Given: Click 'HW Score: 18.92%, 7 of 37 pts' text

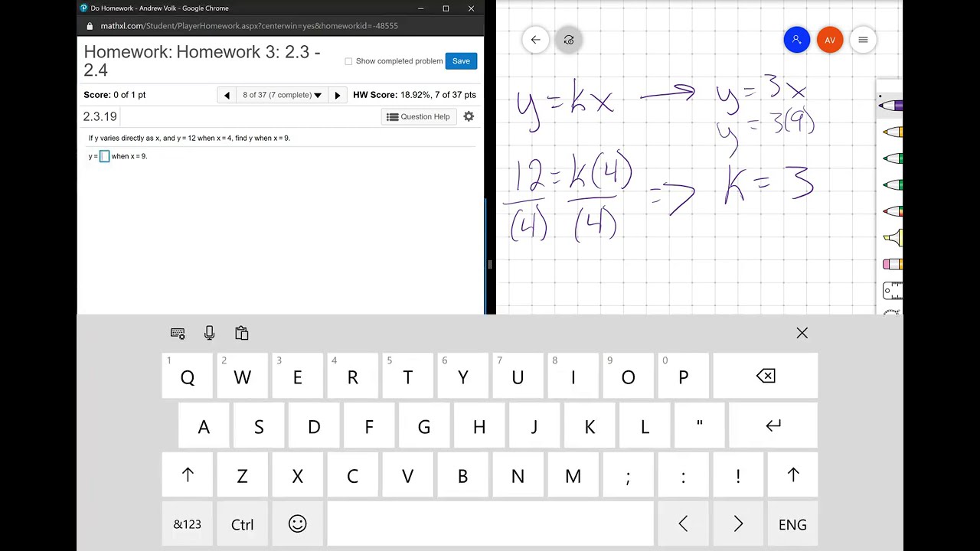Looking at the screenshot, I should point(414,95).
